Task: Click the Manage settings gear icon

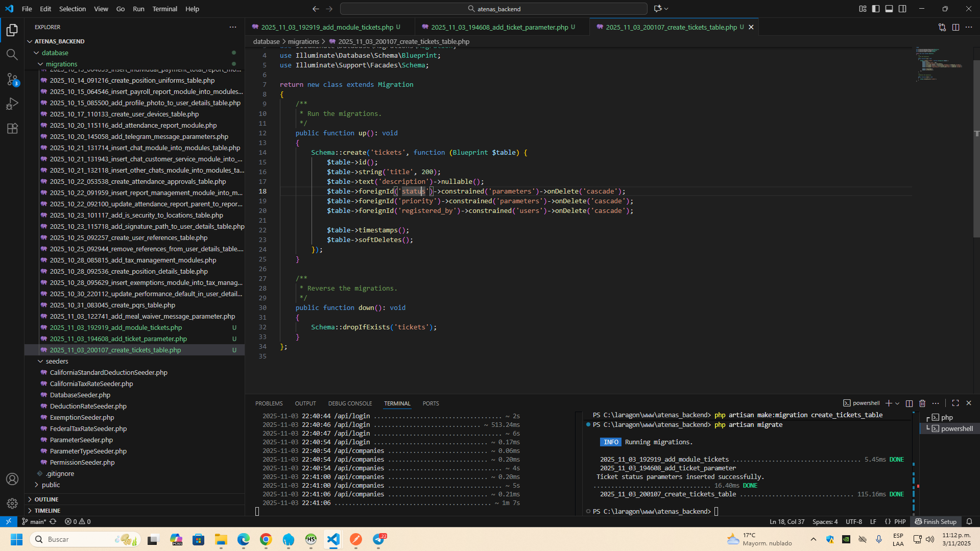Action: [x=12, y=504]
